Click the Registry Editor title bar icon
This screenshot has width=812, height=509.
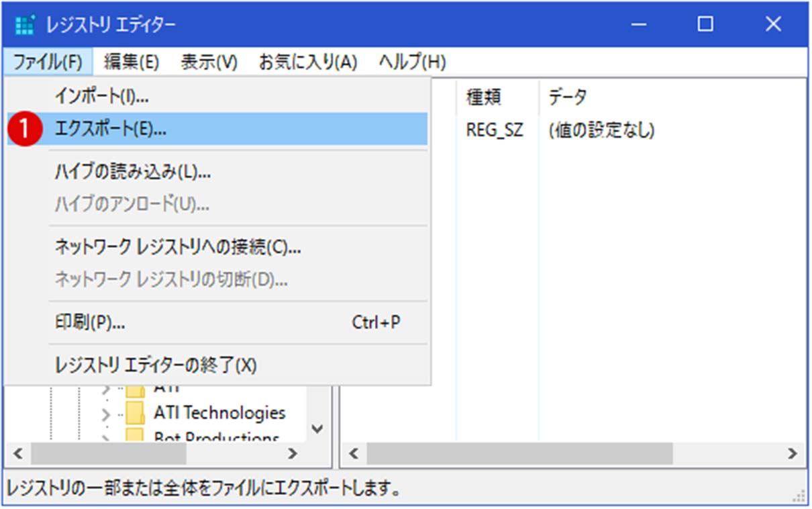click(25, 25)
